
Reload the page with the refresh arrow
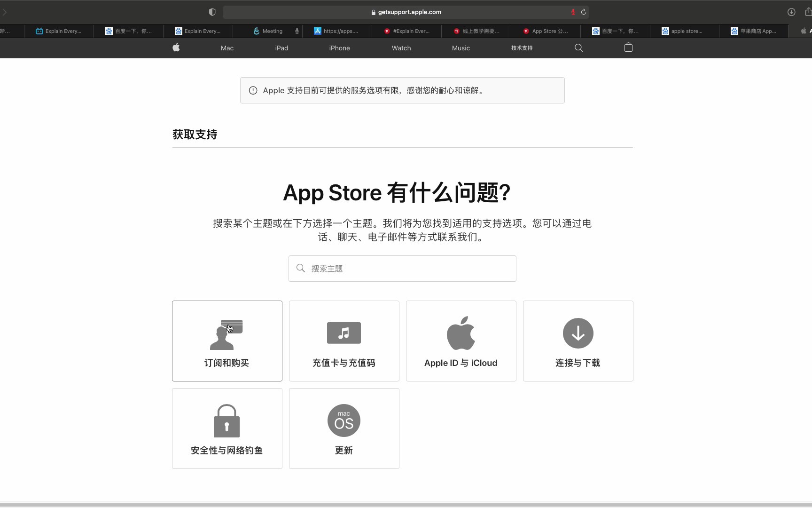(584, 12)
